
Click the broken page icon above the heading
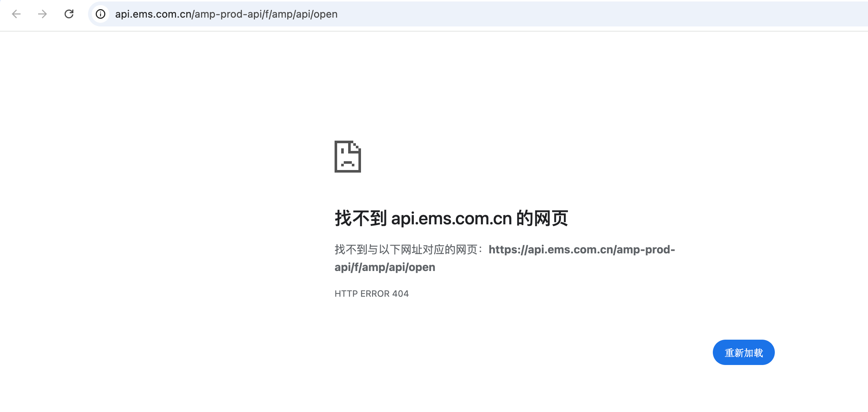[348, 156]
